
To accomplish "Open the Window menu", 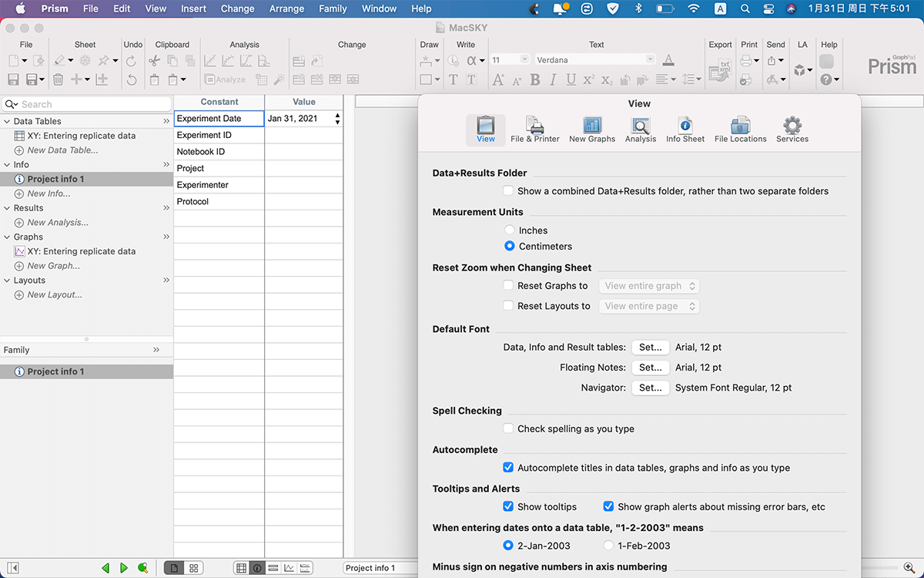I will tap(379, 8).
